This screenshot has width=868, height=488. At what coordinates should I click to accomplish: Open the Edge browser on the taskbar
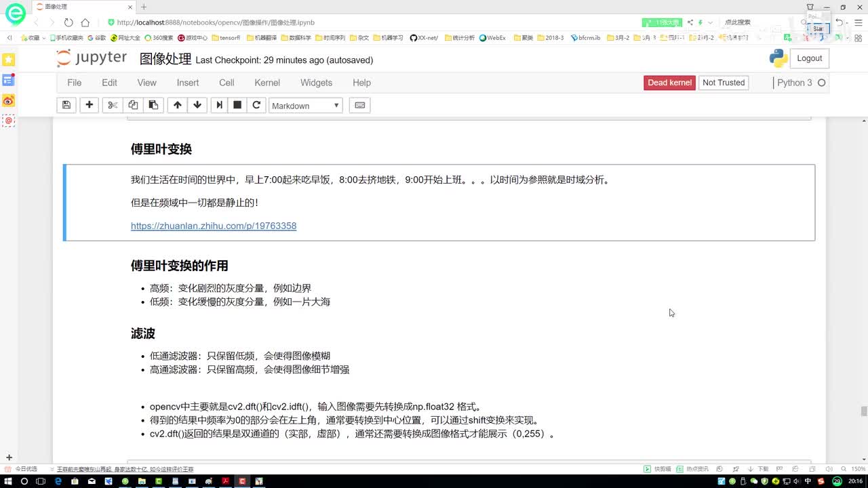(x=58, y=481)
